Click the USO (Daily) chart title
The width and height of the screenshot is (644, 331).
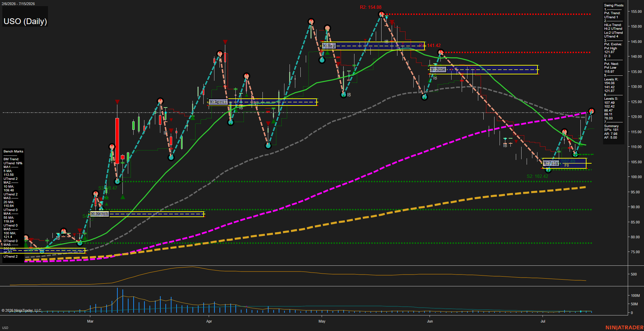(x=25, y=21)
